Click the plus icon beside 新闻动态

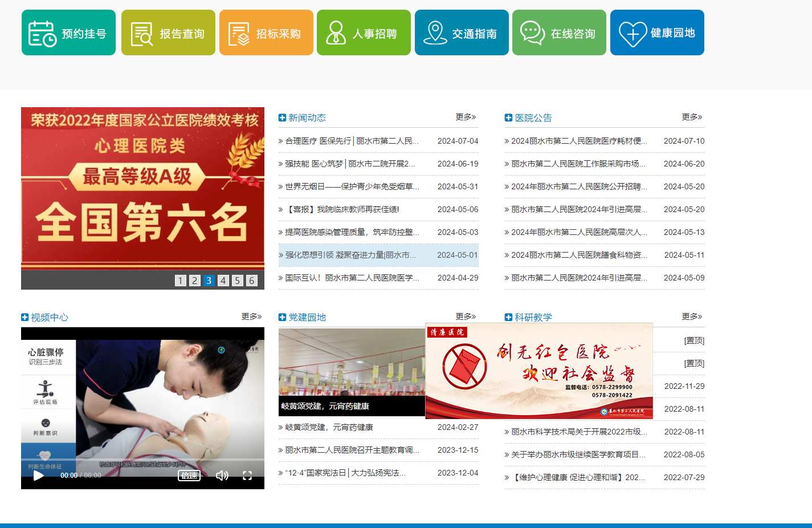[282, 117]
